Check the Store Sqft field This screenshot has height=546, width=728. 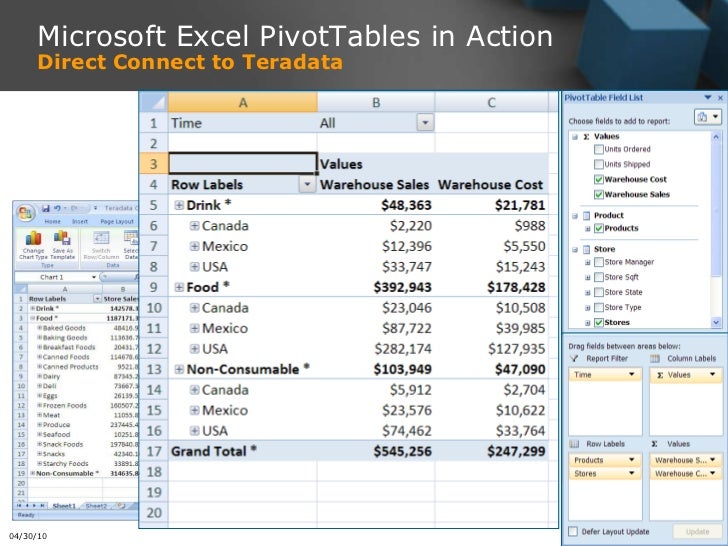point(599,277)
